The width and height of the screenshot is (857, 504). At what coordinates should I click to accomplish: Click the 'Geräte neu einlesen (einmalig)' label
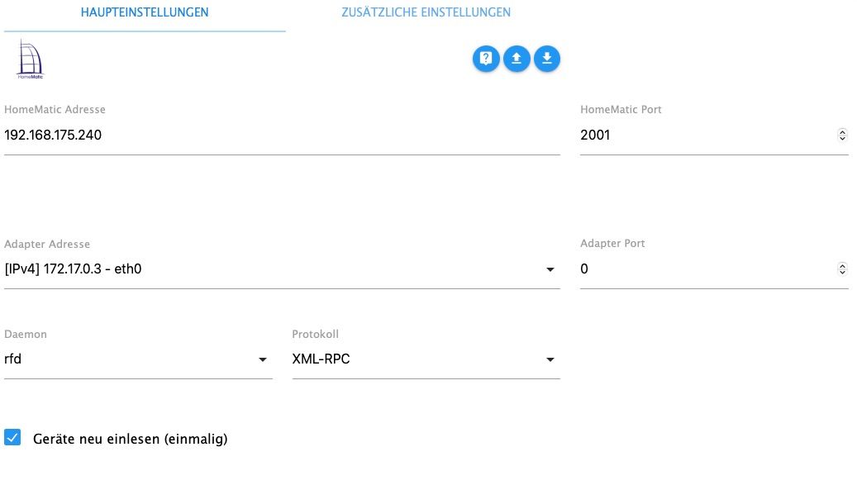point(130,439)
